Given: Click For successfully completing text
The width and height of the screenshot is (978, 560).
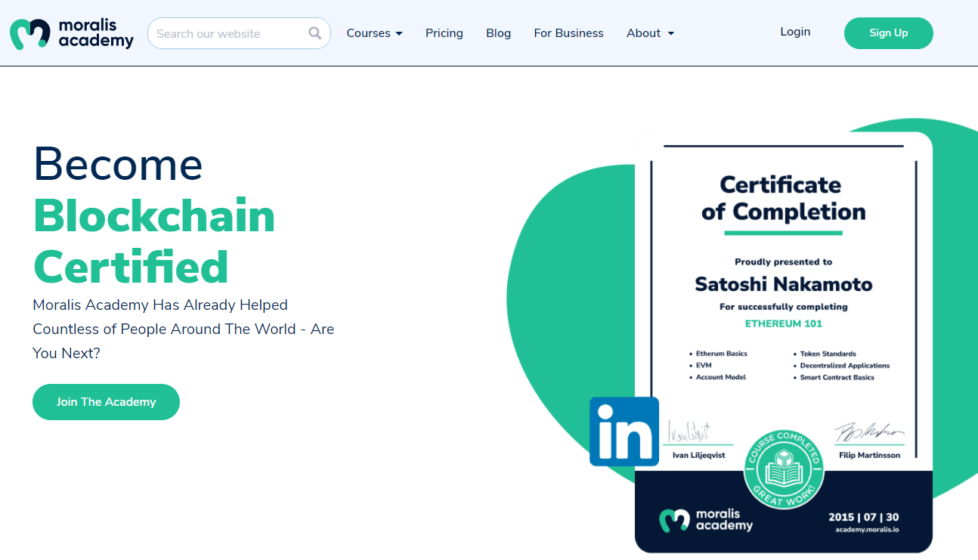Looking at the screenshot, I should 784,307.
